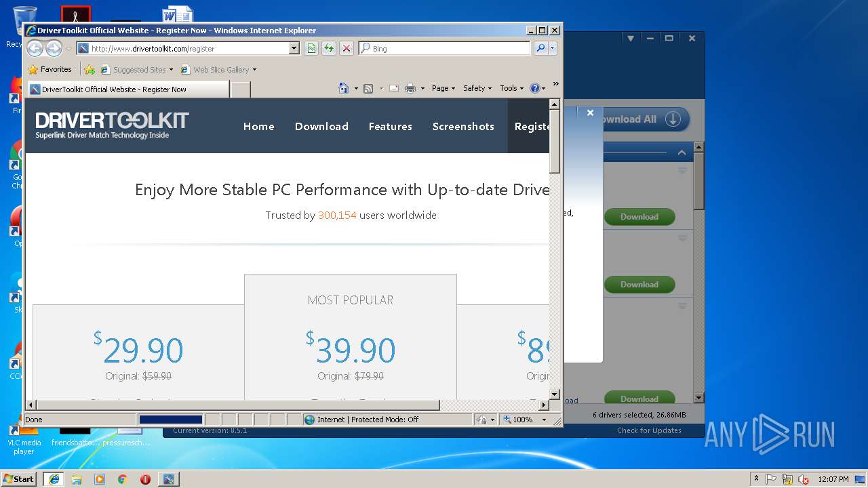Open DriverToolkit title bar menu triangle
The height and width of the screenshot is (488, 868).
tap(631, 39)
